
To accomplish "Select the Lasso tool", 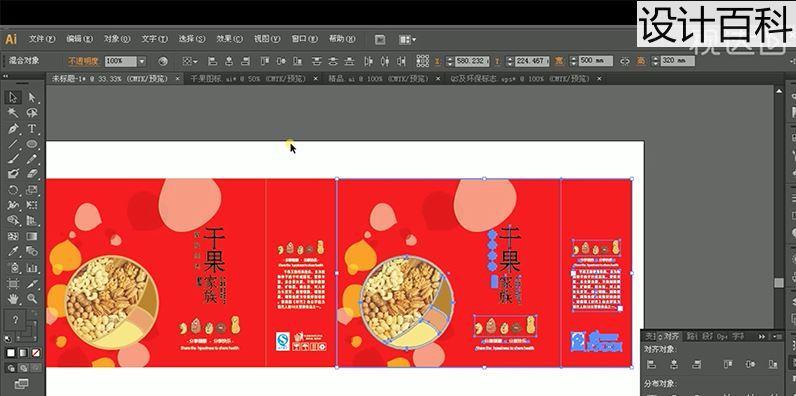I will pyautogui.click(x=32, y=113).
